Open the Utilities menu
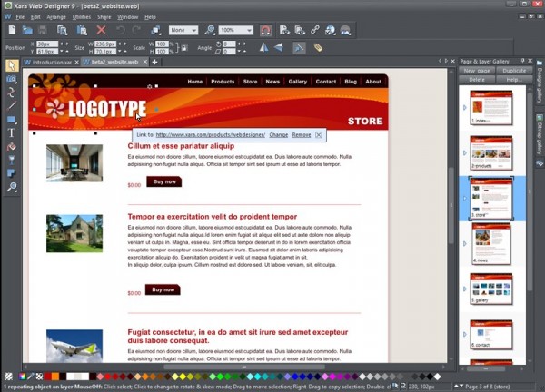This screenshot has height=392, width=545. point(82,16)
